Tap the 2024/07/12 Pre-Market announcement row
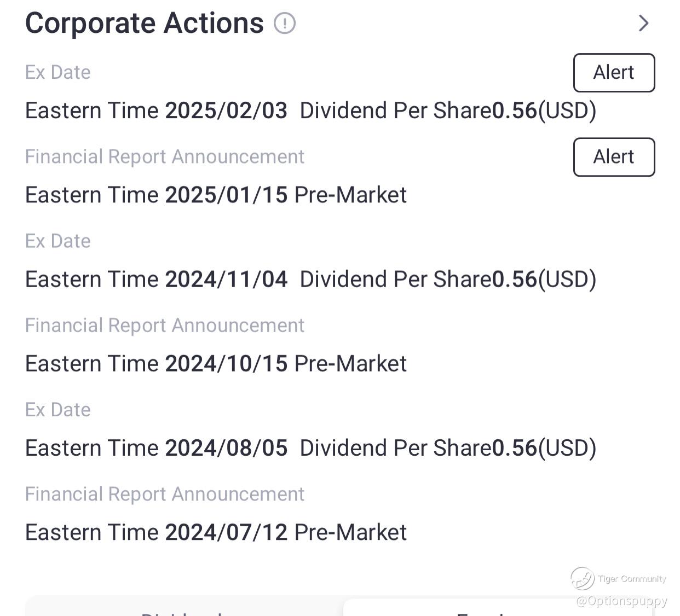Image resolution: width=680 pixels, height=616 pixels. point(216,532)
